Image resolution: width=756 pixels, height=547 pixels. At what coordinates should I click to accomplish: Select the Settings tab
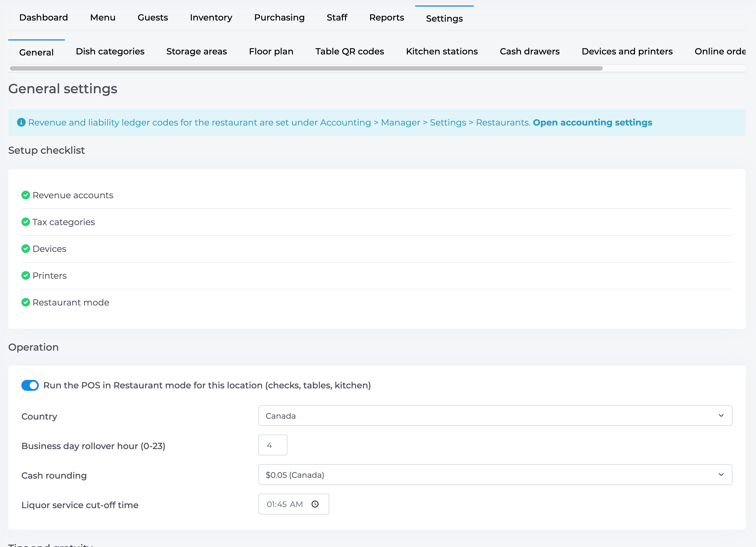(x=444, y=18)
